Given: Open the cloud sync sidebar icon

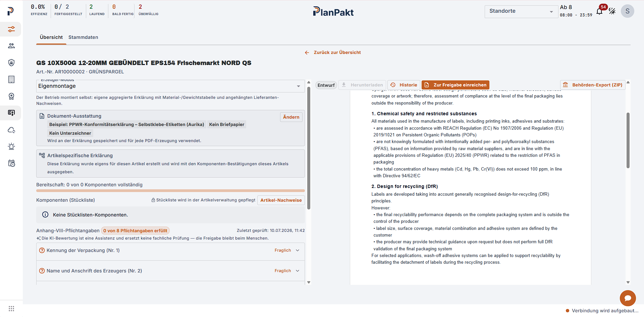Looking at the screenshot, I should [11, 130].
